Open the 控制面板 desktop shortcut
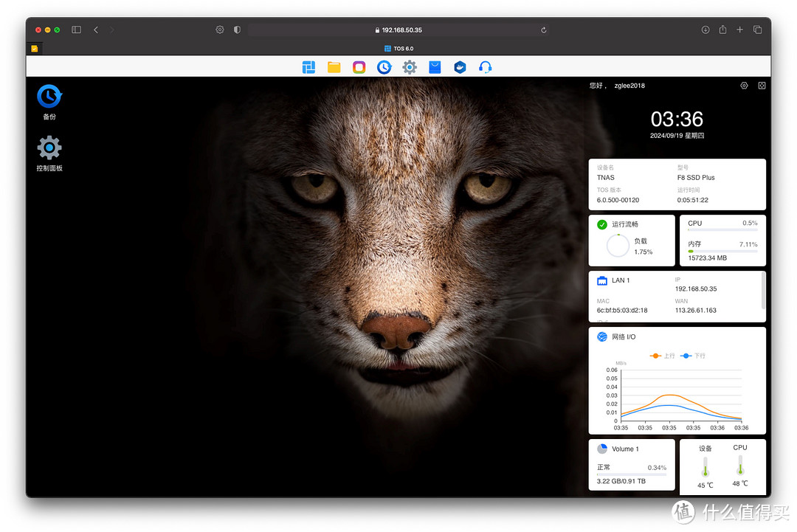This screenshot has height=532, width=797. (x=49, y=153)
